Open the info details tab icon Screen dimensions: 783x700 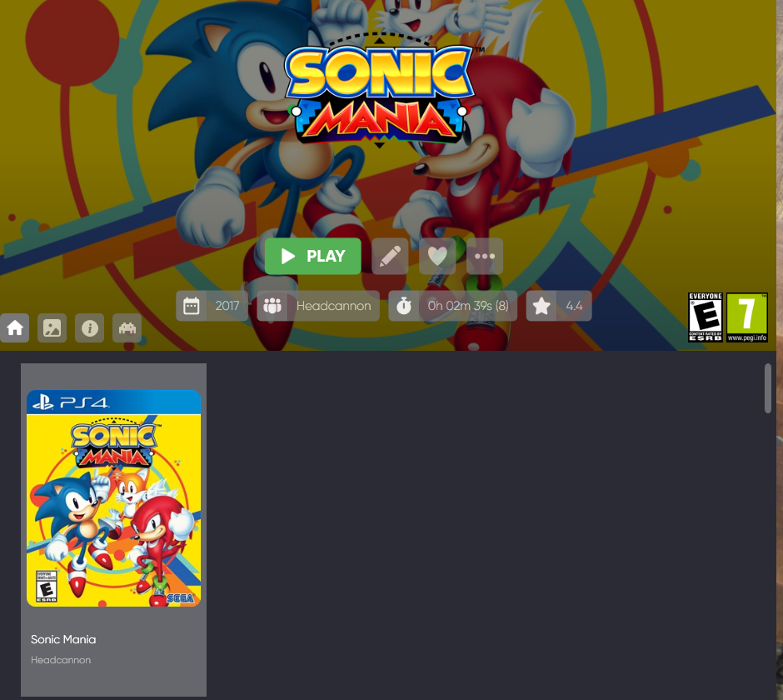89,328
